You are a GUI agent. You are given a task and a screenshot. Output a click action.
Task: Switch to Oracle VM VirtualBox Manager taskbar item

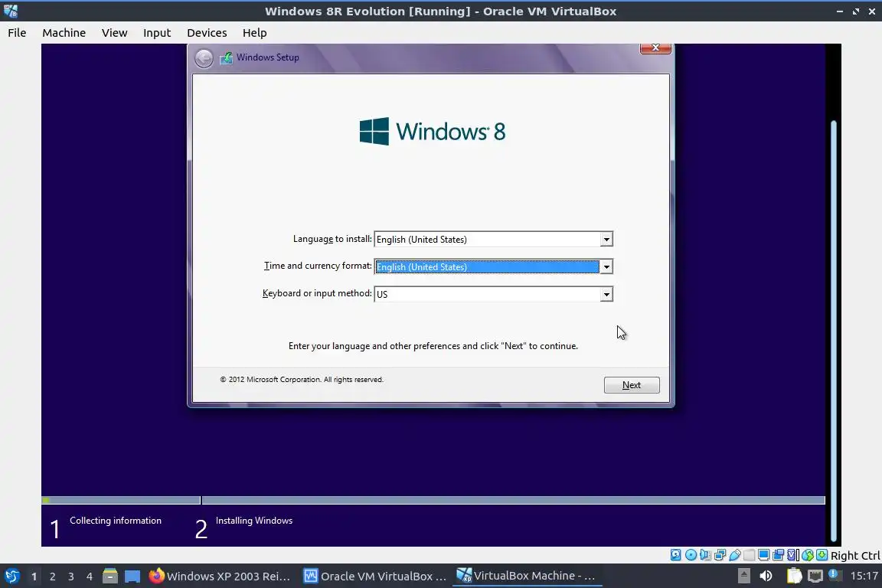(x=375, y=577)
